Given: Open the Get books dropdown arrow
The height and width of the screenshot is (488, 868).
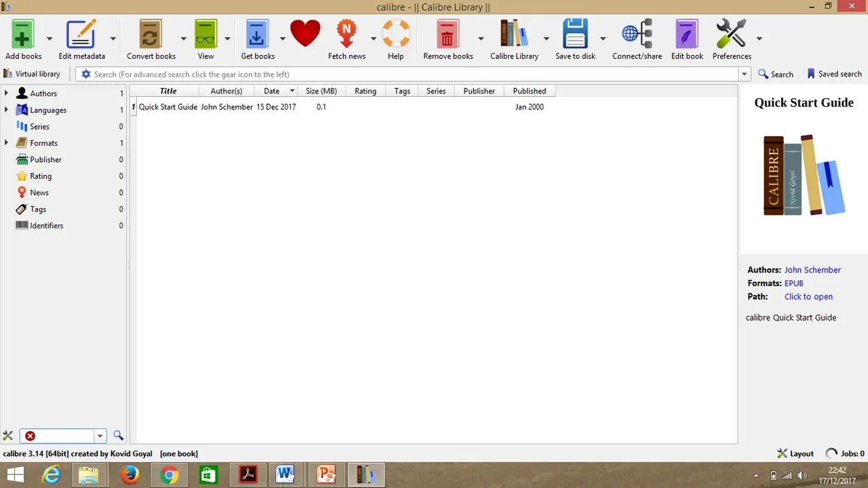Looking at the screenshot, I should 282,39.
